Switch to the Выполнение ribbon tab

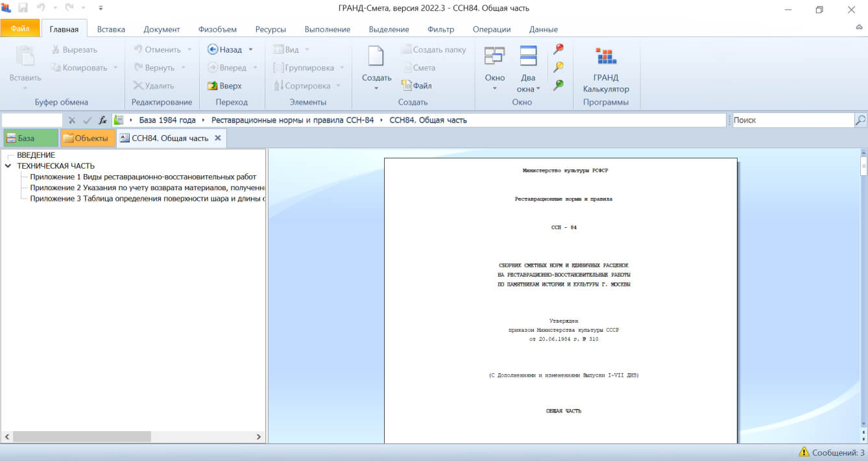[x=327, y=29]
